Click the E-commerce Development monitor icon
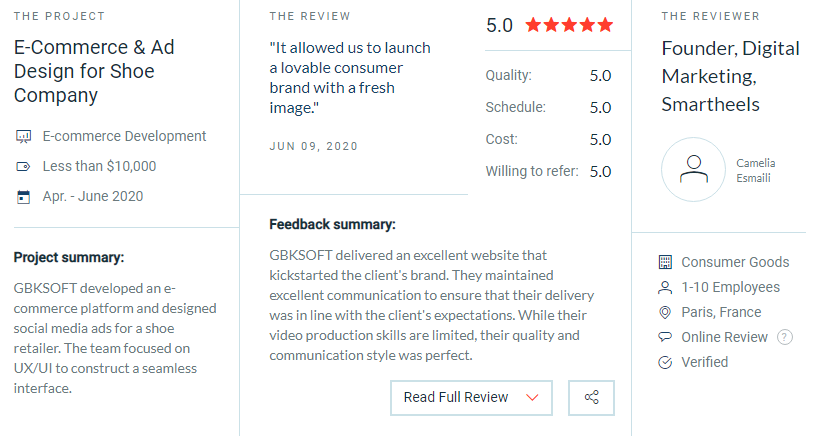Screen dimensions: 817x436 pos(23,136)
